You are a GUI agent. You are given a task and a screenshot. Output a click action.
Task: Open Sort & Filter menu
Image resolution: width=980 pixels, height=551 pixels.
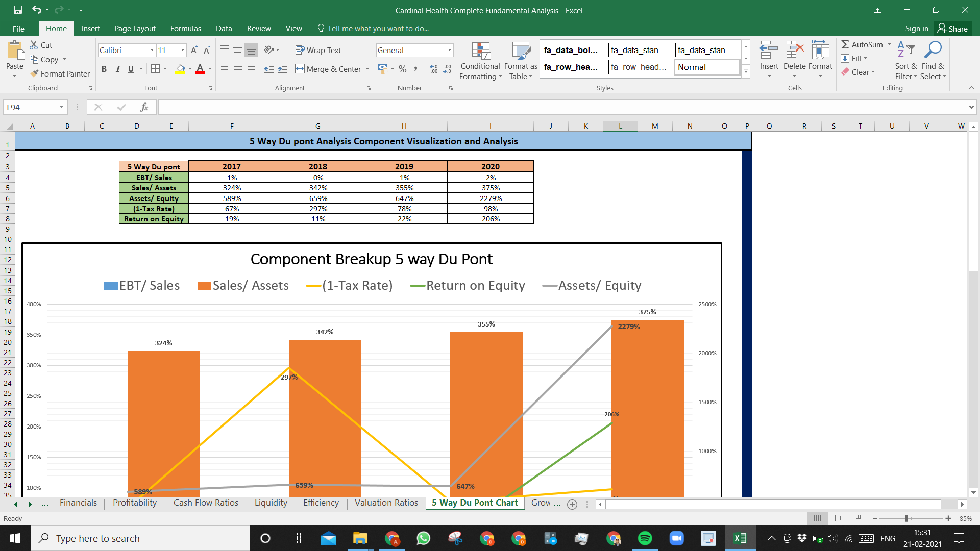pyautogui.click(x=906, y=60)
